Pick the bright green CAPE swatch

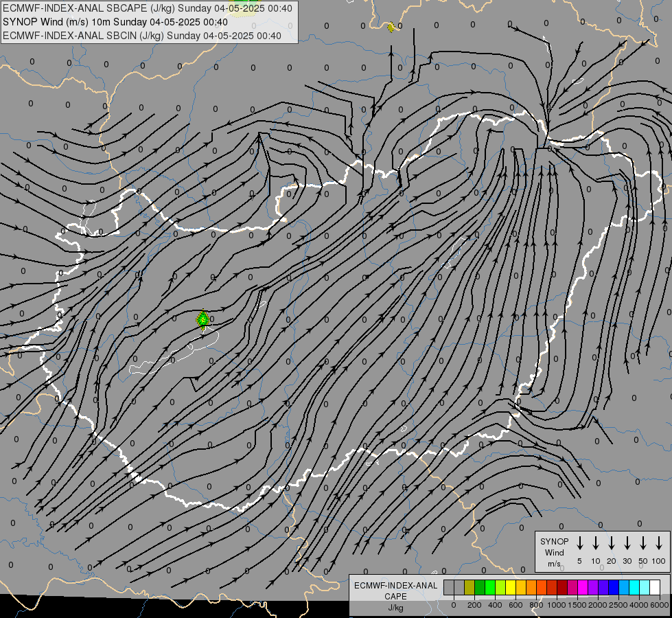pyautogui.click(x=490, y=587)
